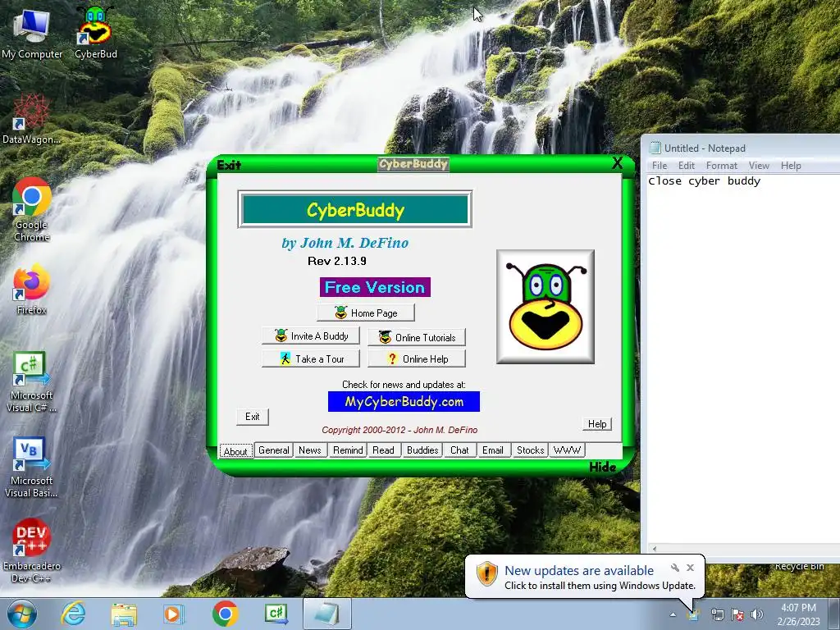
Task: Select the Firefox desktop icon
Action: tap(32, 290)
